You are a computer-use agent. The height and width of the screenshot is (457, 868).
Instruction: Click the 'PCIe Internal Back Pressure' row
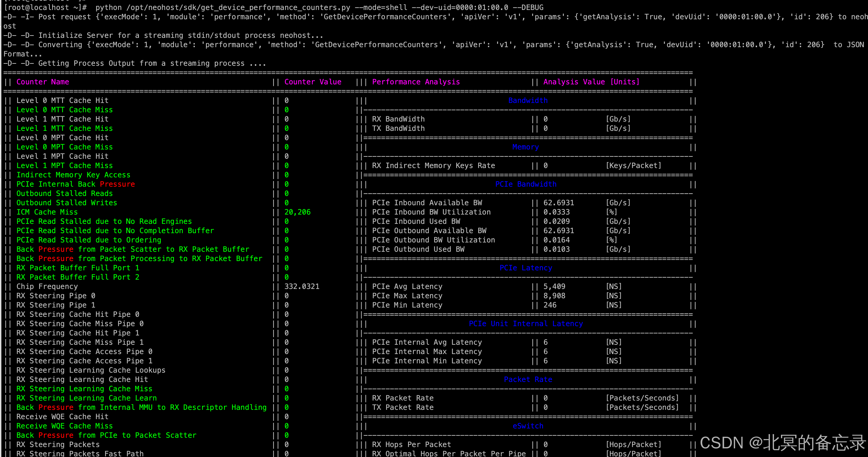pyautogui.click(x=75, y=184)
